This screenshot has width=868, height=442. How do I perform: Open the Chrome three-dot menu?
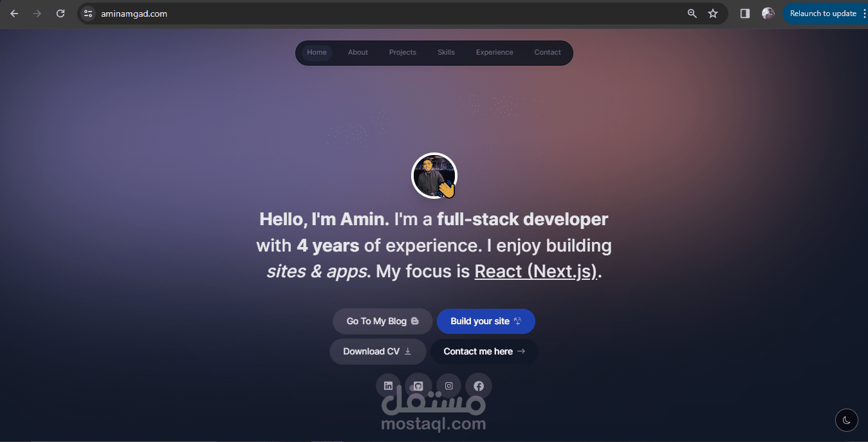pos(863,13)
